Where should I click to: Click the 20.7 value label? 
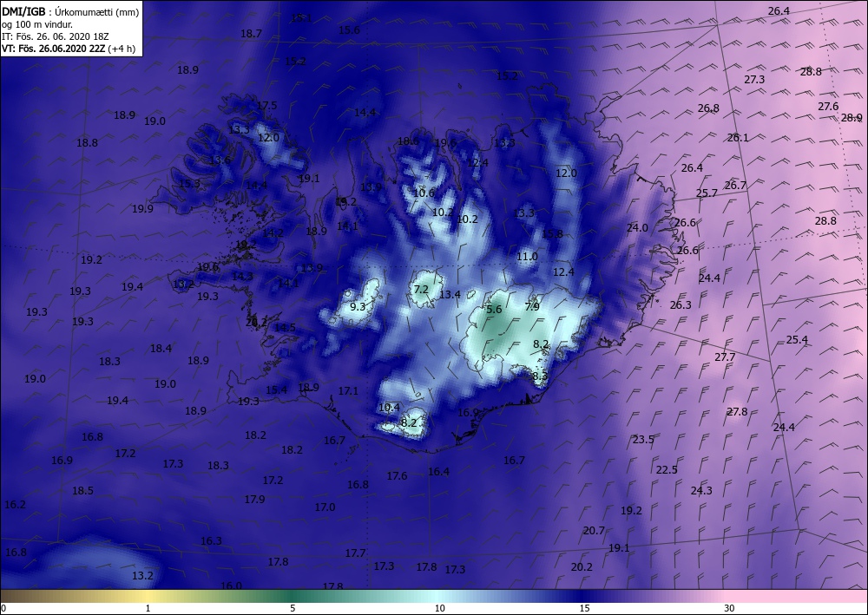594,531
